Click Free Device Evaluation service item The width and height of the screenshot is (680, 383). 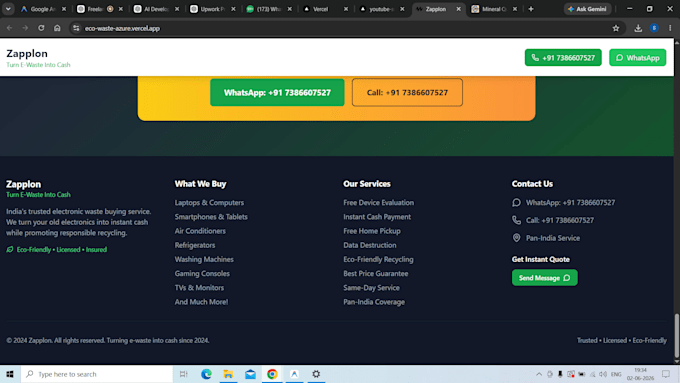click(x=378, y=203)
